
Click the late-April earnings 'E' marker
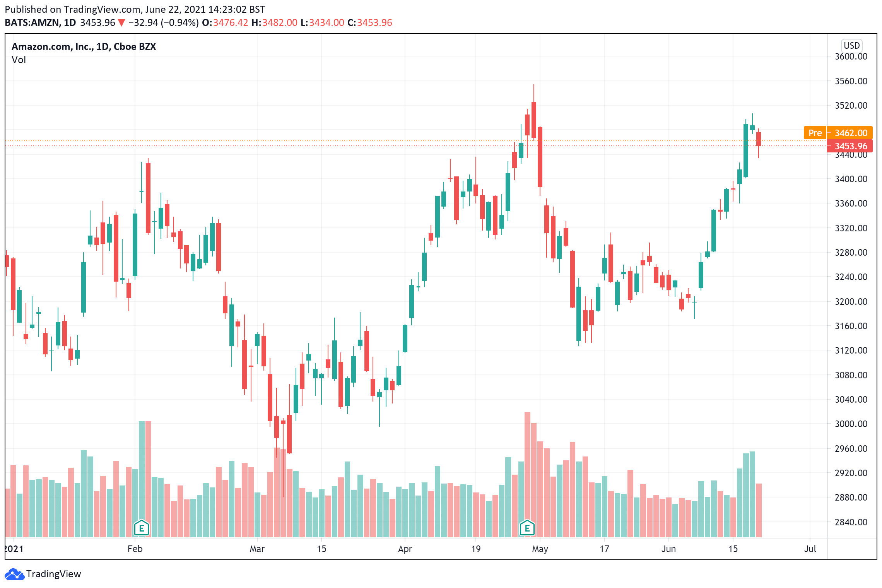[x=527, y=528]
